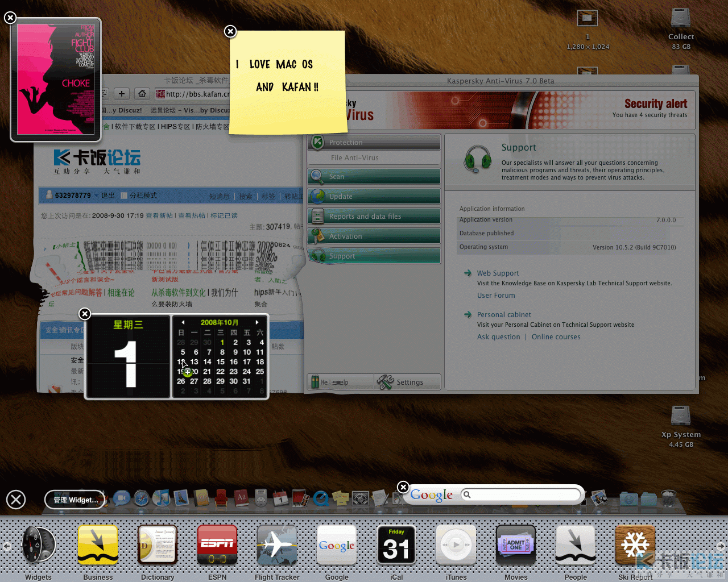Click the Ask question link
Viewport: 728px width, 582px height.
pos(498,337)
